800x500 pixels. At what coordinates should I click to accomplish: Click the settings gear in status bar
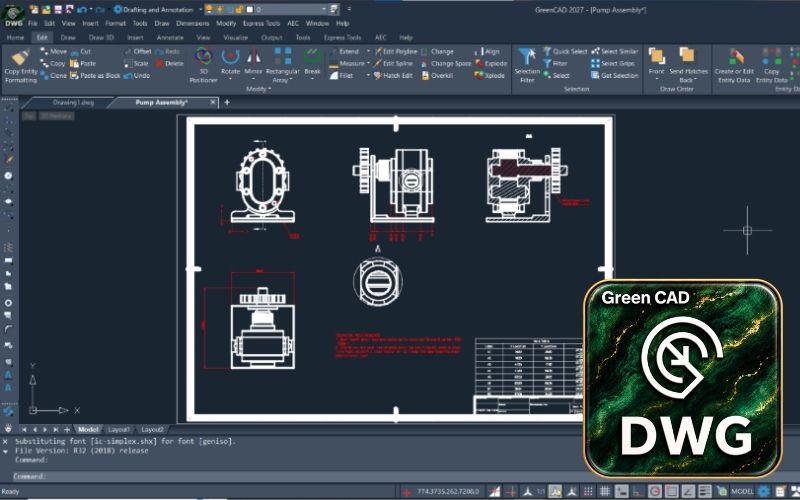tap(764, 491)
